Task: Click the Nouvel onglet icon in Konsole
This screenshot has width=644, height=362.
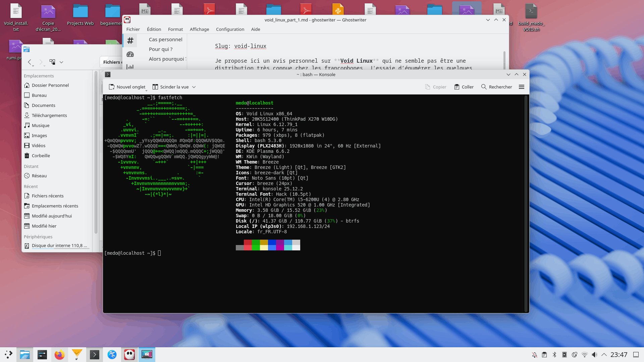Action: tap(112, 87)
